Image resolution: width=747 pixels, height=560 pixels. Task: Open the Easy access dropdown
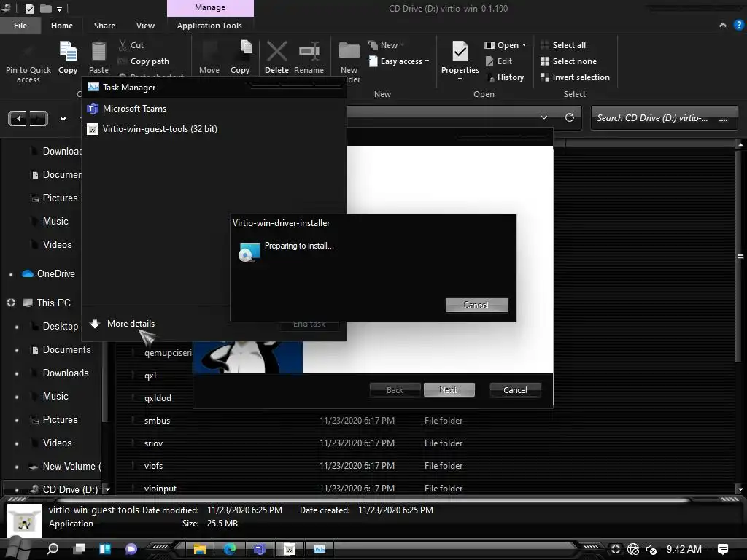coord(399,61)
